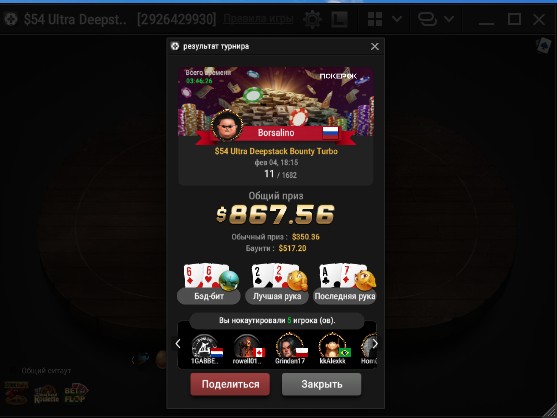Click the Grindan17 player avatar
Viewport: 557px width, 418px height.
click(289, 345)
